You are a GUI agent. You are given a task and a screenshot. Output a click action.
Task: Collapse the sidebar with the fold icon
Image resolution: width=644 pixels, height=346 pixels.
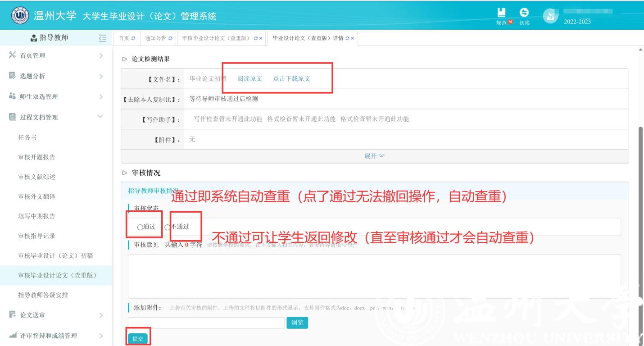(102, 38)
